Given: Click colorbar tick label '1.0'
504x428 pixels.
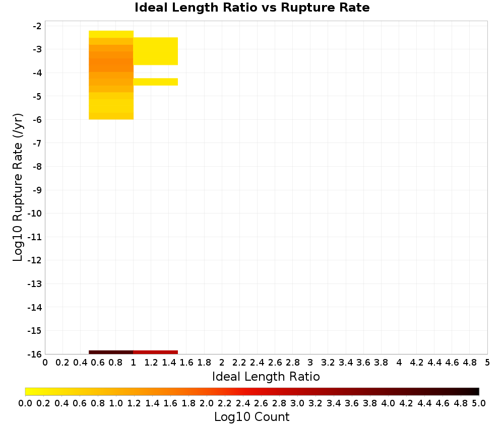Looking at the screenshot, I should click(116, 403).
